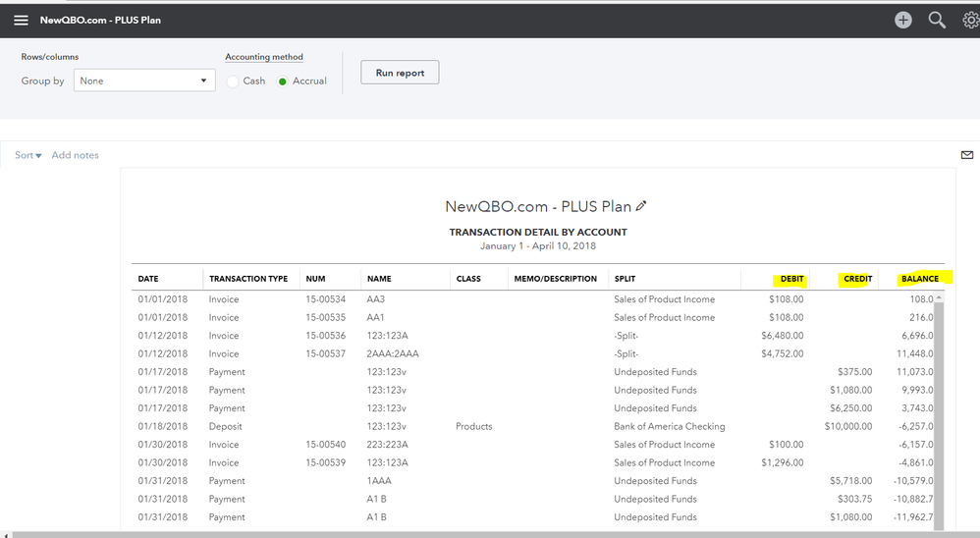Image resolution: width=980 pixels, height=538 pixels.
Task: Open the Group by dropdown
Action: pyautogui.click(x=144, y=81)
